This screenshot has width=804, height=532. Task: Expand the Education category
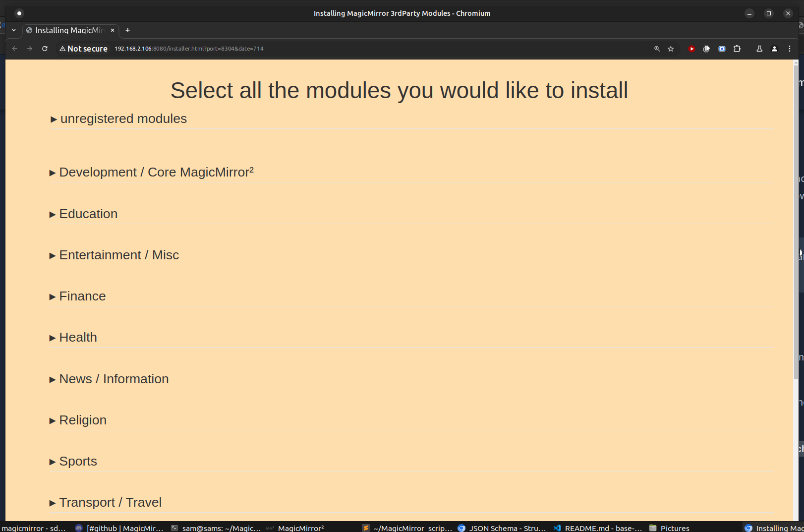click(83, 214)
